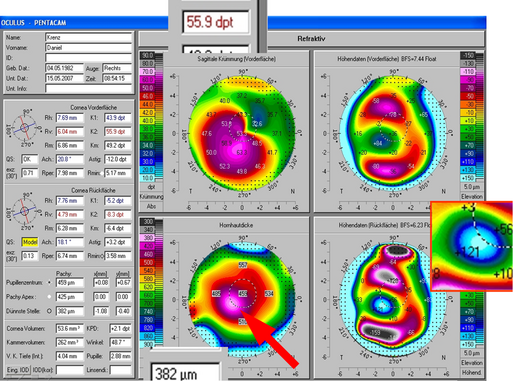
Task: Click the front Rmin value 5.17 mm
Action: point(118,173)
